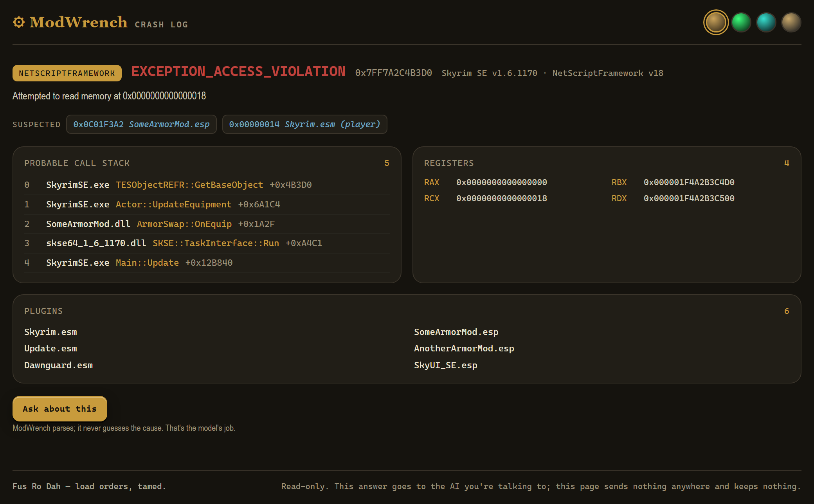Image resolution: width=814 pixels, height=504 pixels.
Task: Click the RDX register value
Action: pos(689,198)
